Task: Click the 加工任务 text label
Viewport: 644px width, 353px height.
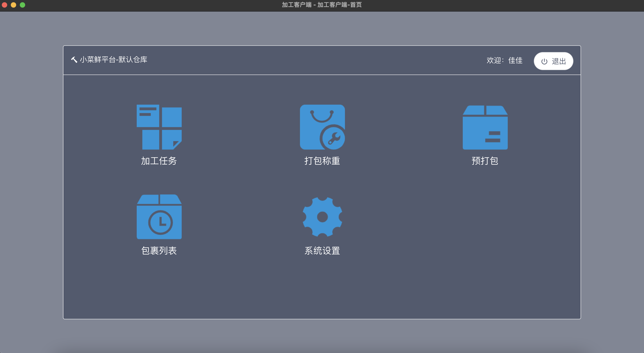Action: tap(159, 161)
